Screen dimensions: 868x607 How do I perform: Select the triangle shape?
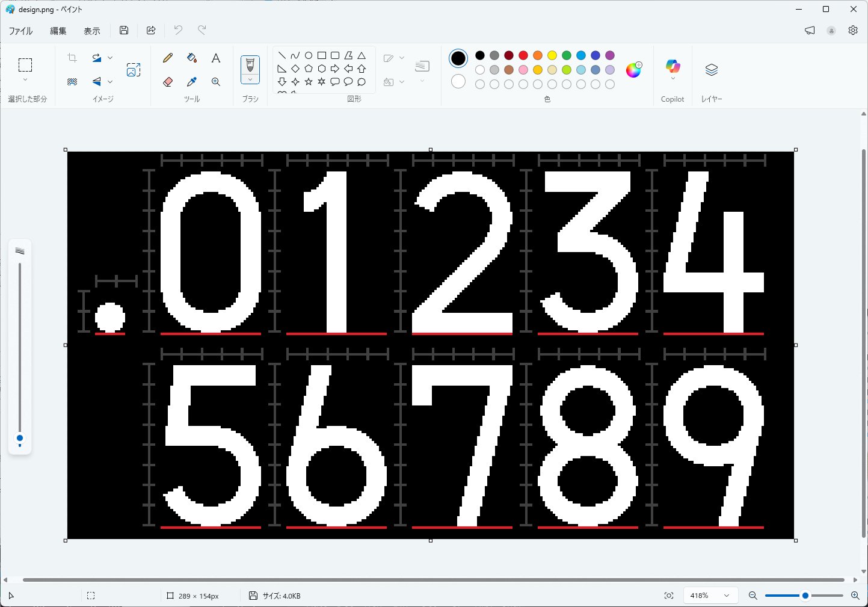[x=362, y=55]
